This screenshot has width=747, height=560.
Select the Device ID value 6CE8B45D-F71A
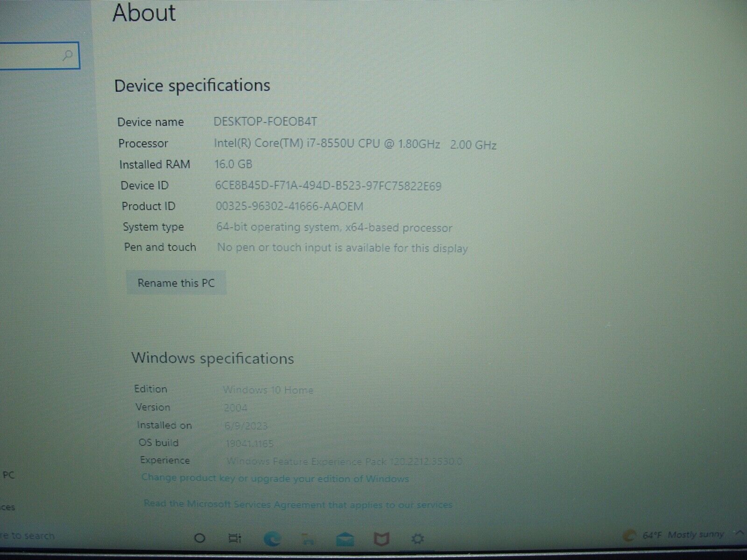point(328,186)
